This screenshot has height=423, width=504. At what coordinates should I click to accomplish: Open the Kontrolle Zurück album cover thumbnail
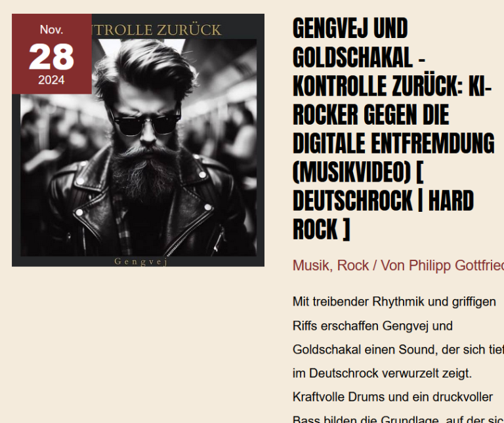(138, 140)
